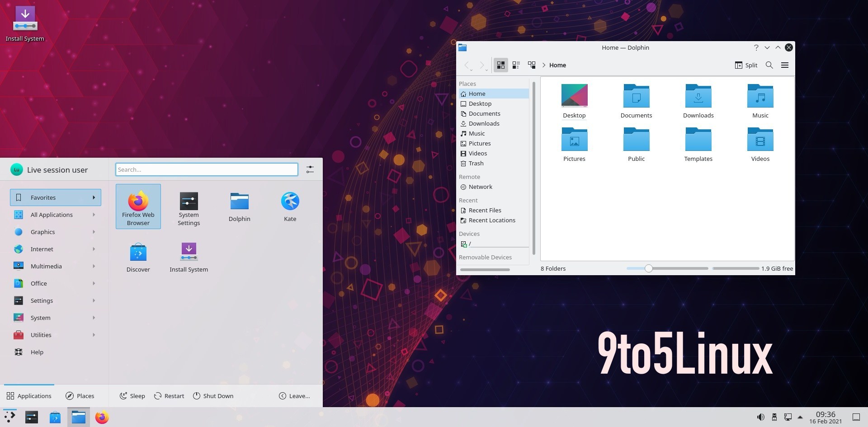
Task: Click the launcher search field
Action: tap(206, 169)
